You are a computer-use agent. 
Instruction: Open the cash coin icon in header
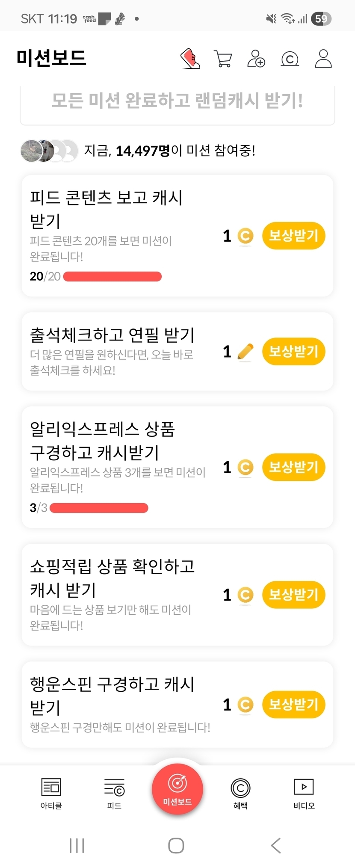pos(290,59)
